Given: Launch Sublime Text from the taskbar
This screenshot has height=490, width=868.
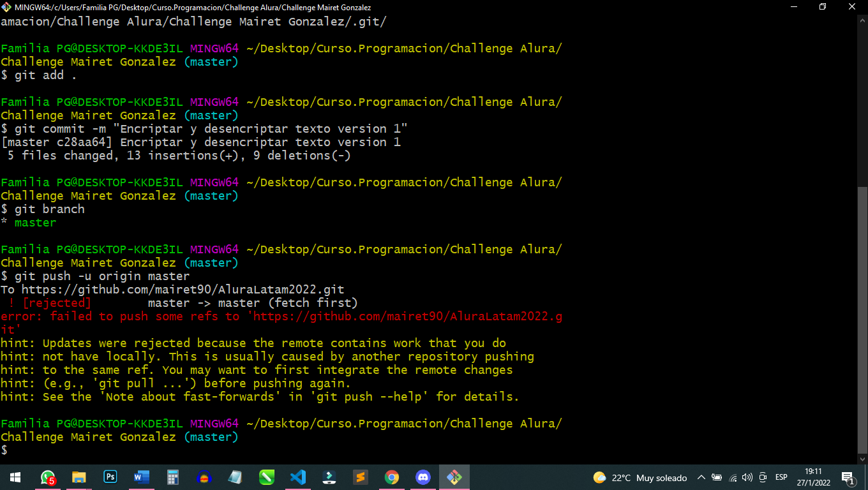Looking at the screenshot, I should 360,477.
